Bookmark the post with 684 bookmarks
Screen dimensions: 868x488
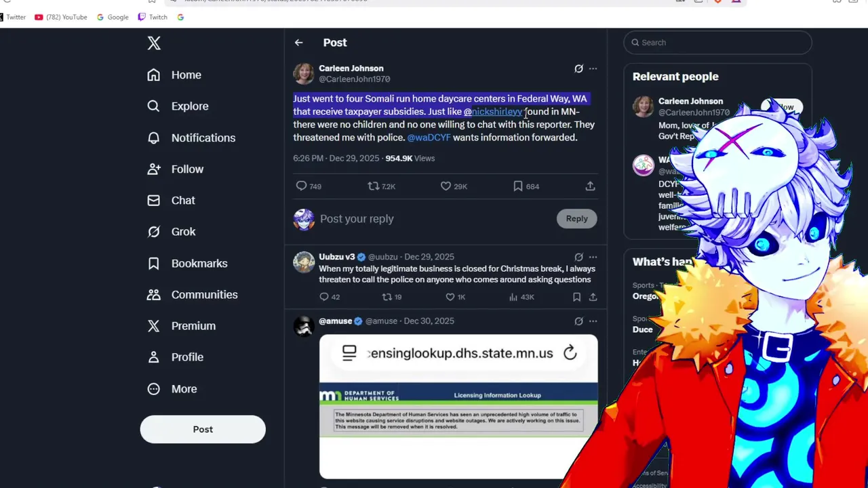[517, 186]
